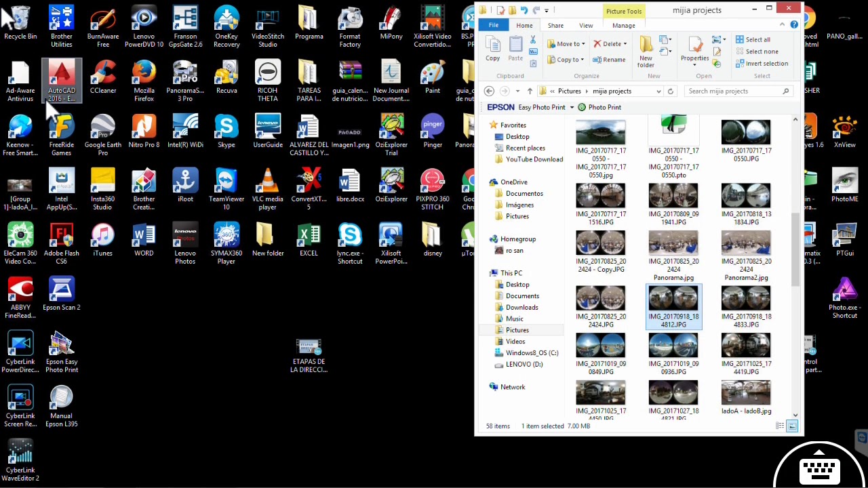Click the Edit icon in the Open group

pos(717,52)
